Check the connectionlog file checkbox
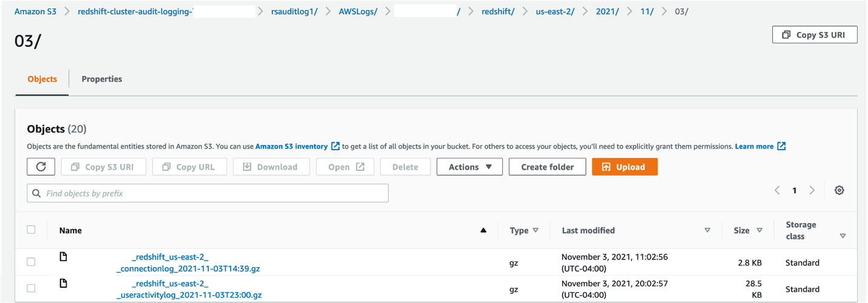This screenshot has width=868, height=303. 31,262
